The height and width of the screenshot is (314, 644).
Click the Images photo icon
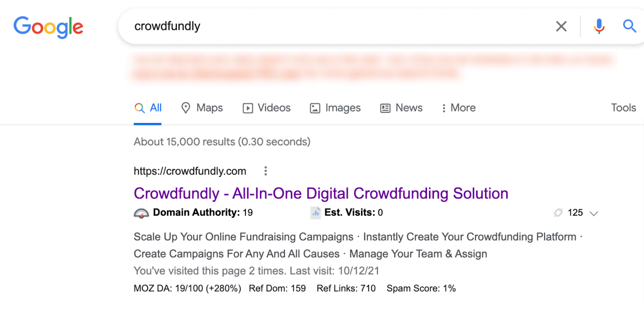[315, 108]
